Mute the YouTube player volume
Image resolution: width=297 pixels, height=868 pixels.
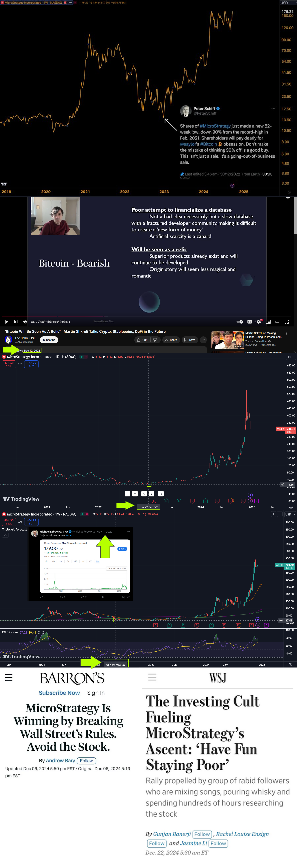click(25, 322)
